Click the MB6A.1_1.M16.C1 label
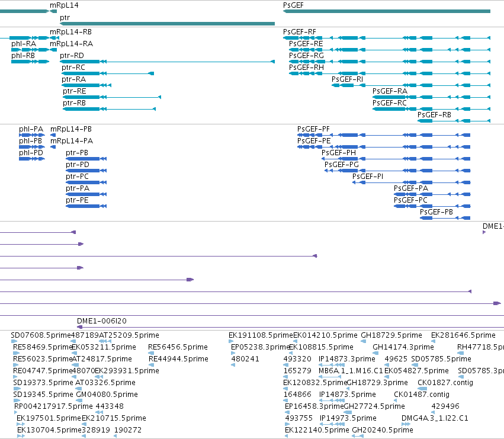The width and height of the screenshot is (504, 439). coord(351,371)
